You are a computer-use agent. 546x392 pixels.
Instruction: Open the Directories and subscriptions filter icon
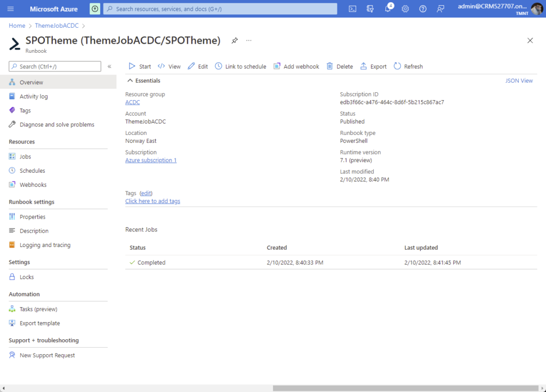370,9
